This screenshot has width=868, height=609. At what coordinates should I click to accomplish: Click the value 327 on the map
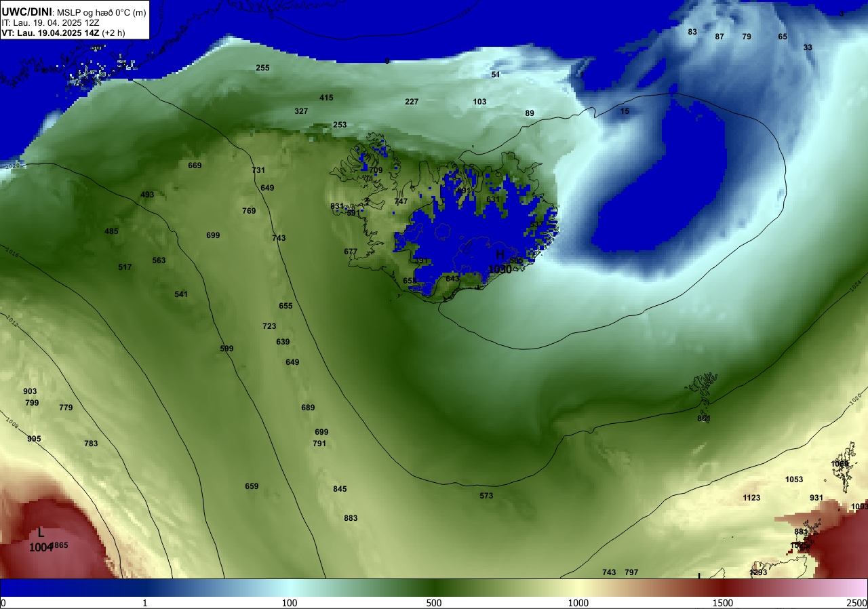point(301,111)
